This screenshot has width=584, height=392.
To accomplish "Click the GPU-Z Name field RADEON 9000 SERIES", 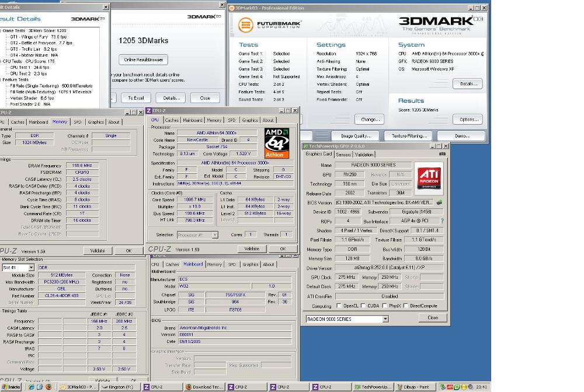I will (373, 164).
